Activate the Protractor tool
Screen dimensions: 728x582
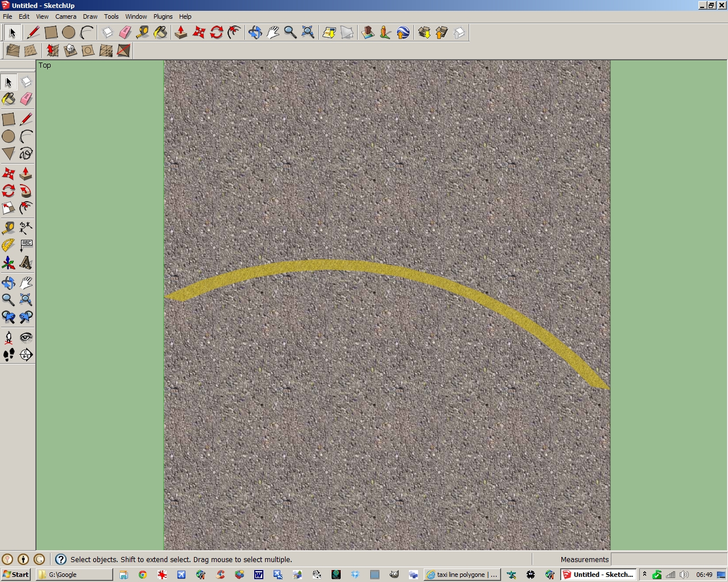9,246
